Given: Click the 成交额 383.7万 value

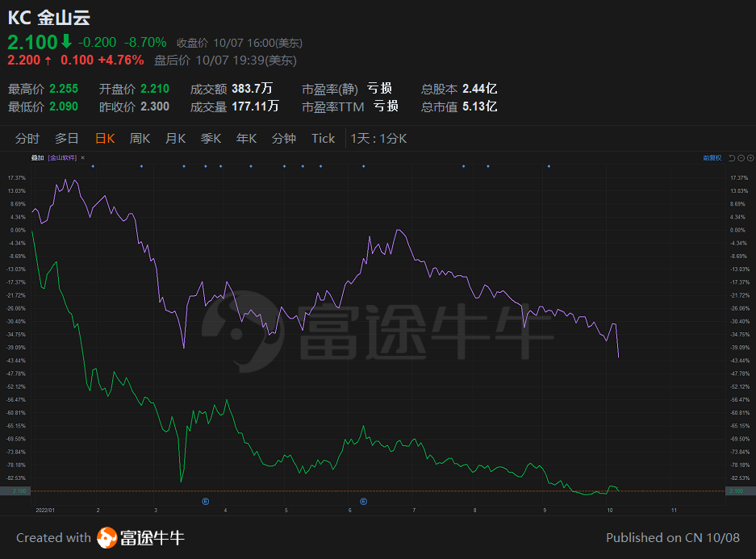Looking at the screenshot, I should [253, 89].
